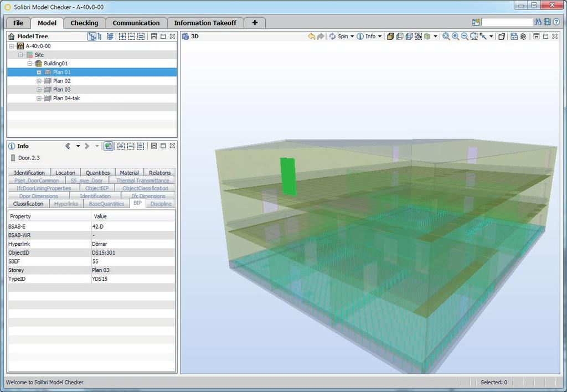Open the dropdown arrow beside viewpoint arrow tool
This screenshot has height=392, width=567.
click(491, 36)
